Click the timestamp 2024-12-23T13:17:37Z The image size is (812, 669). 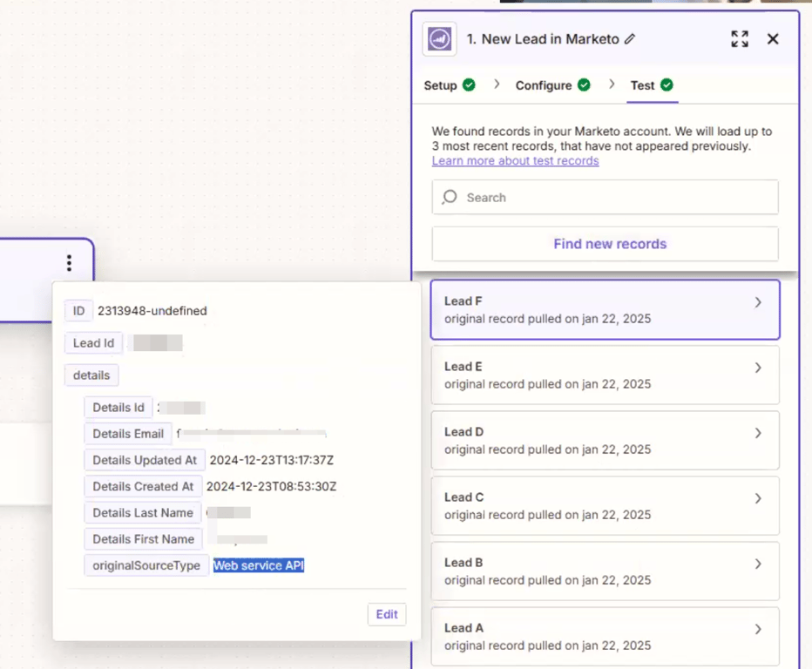[271, 460]
